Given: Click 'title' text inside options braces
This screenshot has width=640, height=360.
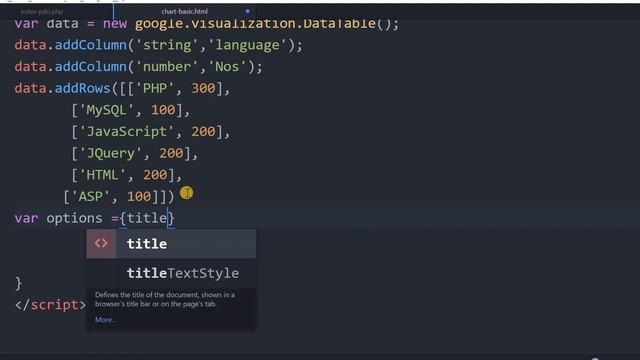Looking at the screenshot, I should tap(147, 218).
